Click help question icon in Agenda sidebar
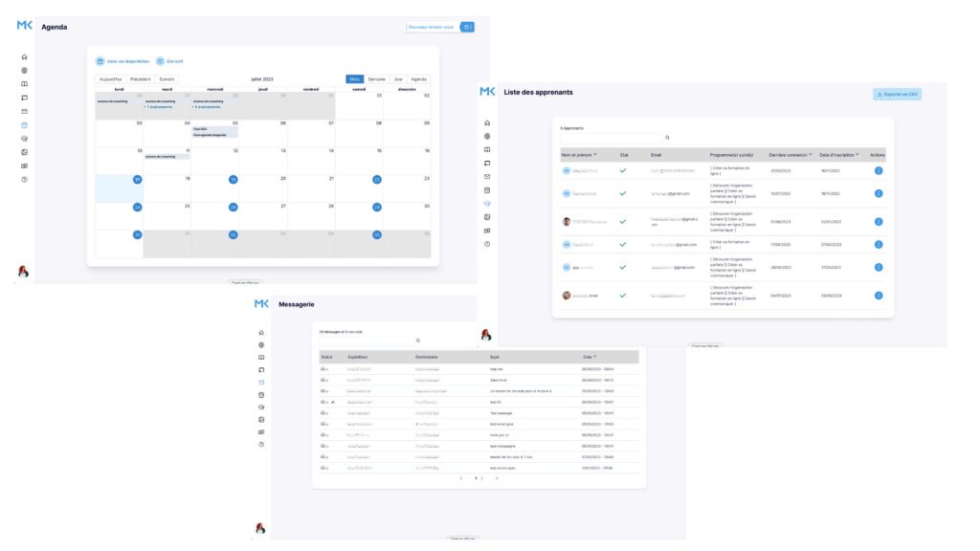 pyautogui.click(x=24, y=179)
